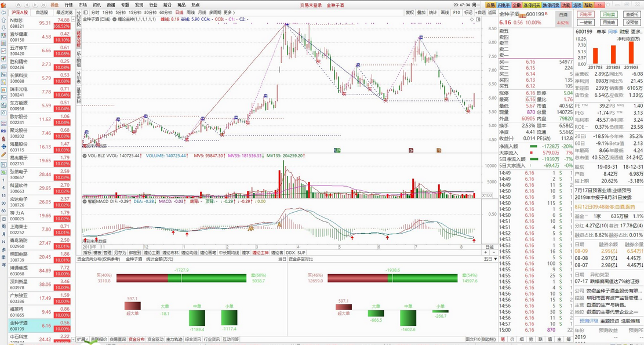Click the 跌停闪卖 toolbar button

551,5
